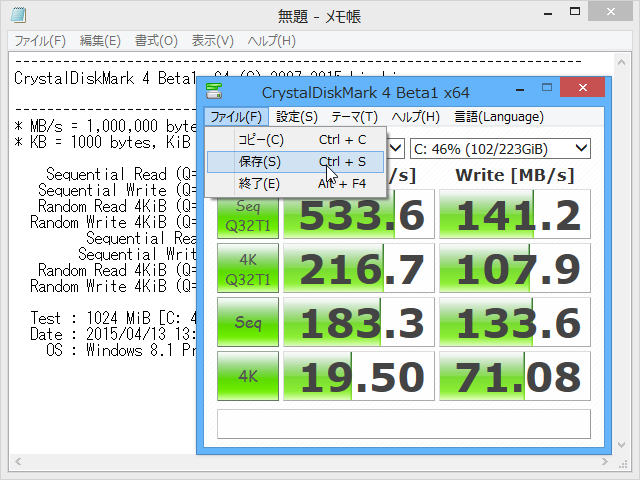640x480 pixels.
Task: Click Notepad line OS : Windows 8.1
Action: (121, 351)
